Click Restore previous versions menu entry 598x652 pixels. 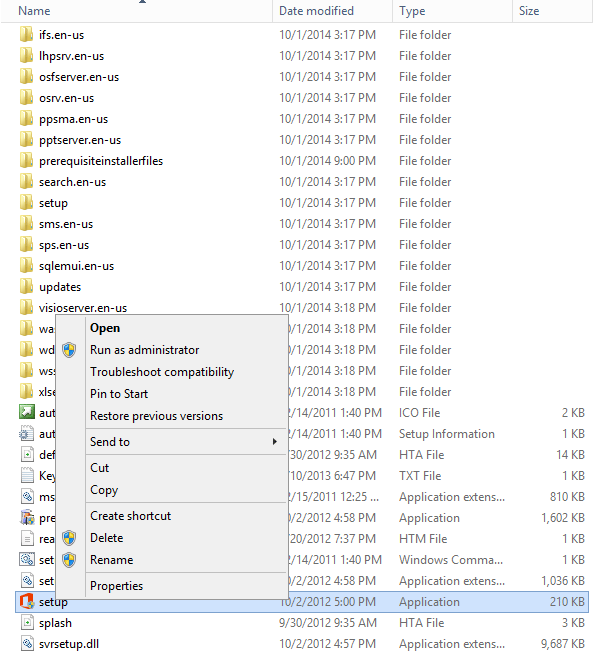pos(156,416)
